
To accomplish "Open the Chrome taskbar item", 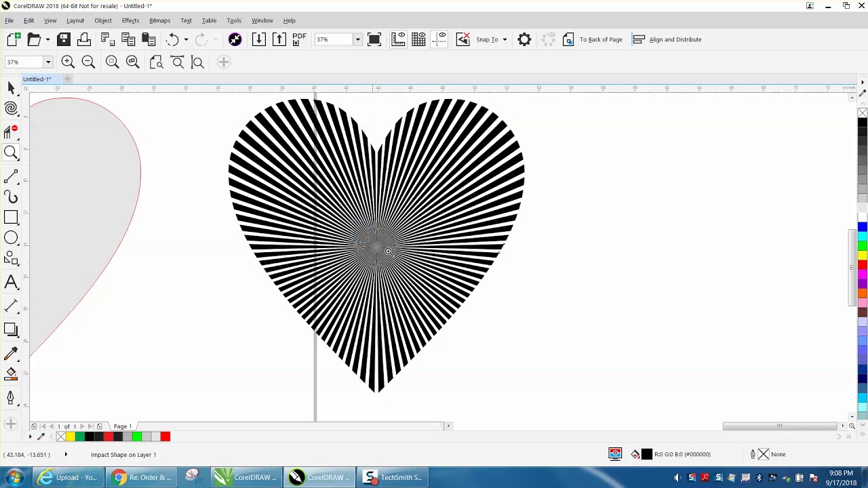I will point(142,477).
